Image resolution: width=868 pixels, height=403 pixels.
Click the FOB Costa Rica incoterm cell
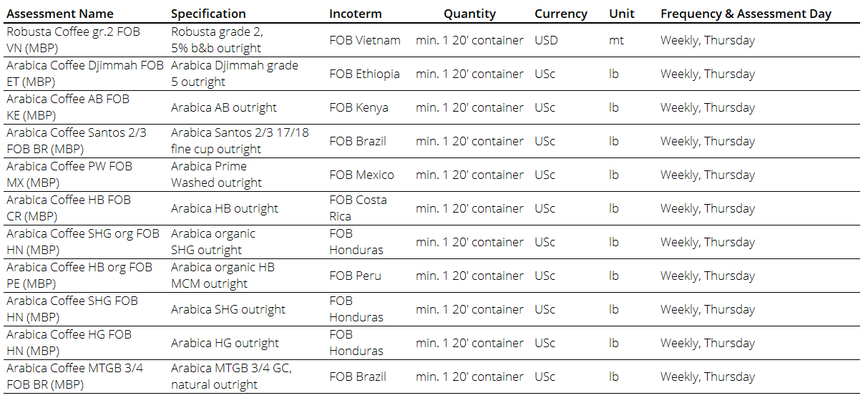[358, 208]
